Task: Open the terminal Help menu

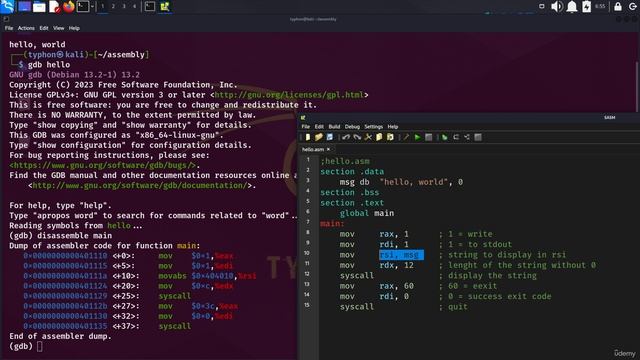Action: (x=74, y=28)
